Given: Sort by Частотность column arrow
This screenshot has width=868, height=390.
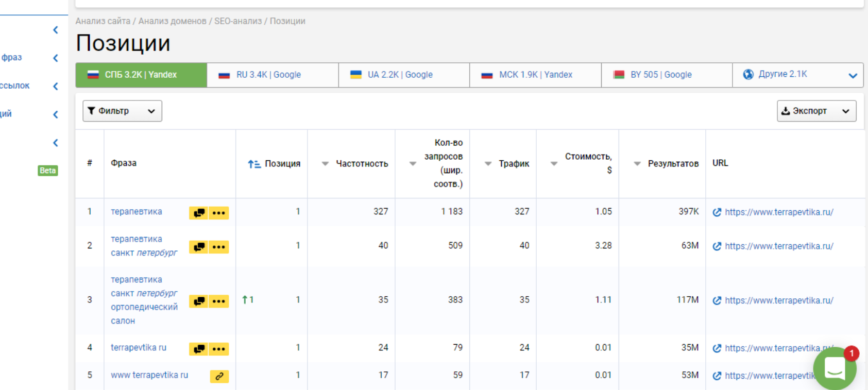Looking at the screenshot, I should 325,164.
